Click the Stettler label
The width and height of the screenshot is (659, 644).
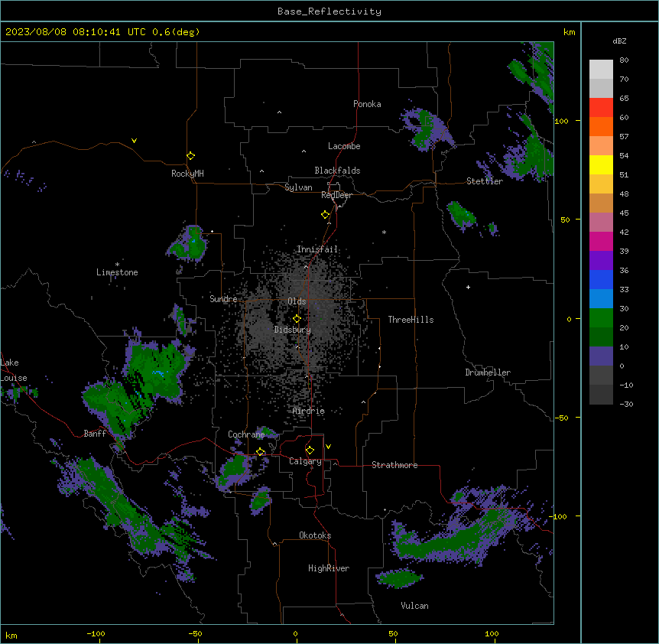[485, 181]
